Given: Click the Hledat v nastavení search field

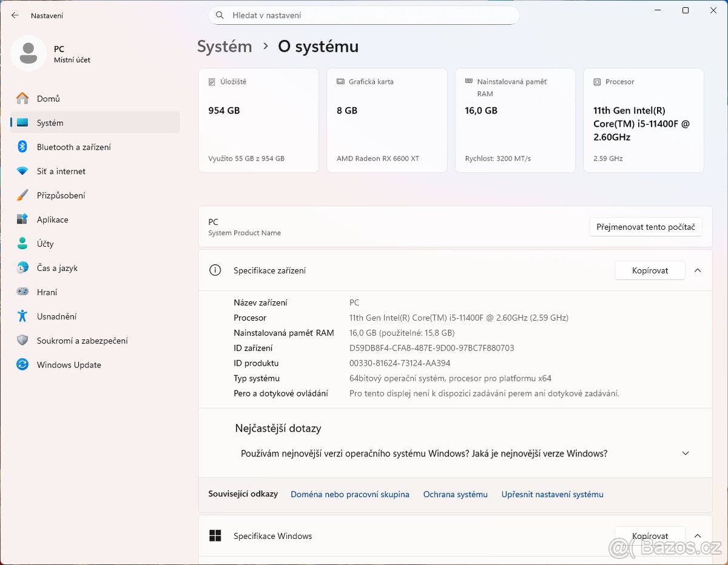Looking at the screenshot, I should 364,15.
